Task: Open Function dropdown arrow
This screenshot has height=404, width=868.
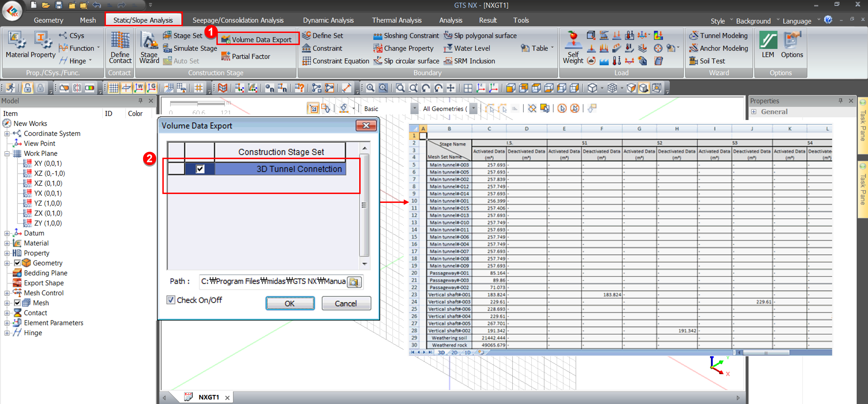Action: pyautogui.click(x=98, y=48)
